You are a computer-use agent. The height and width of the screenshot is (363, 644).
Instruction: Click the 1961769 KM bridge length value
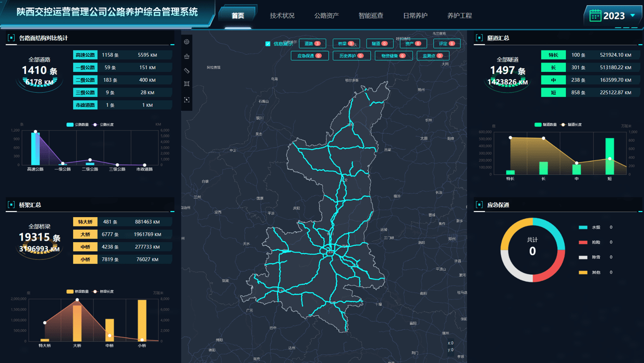(148, 234)
